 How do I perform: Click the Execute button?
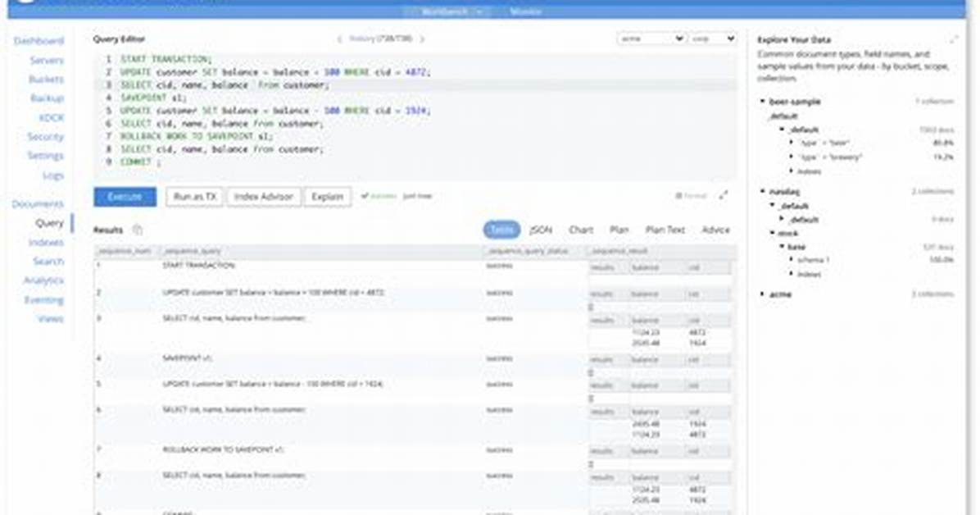tap(125, 197)
